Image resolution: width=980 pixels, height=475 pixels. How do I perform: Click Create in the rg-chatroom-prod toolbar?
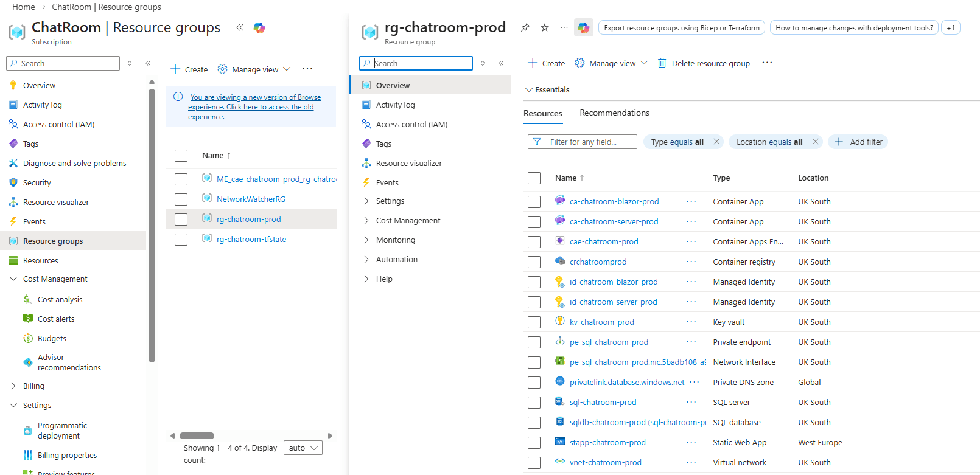pyautogui.click(x=546, y=63)
